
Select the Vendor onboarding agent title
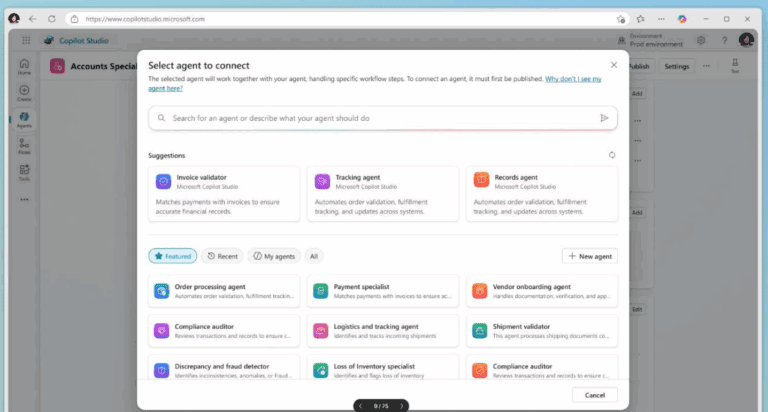tap(531, 287)
